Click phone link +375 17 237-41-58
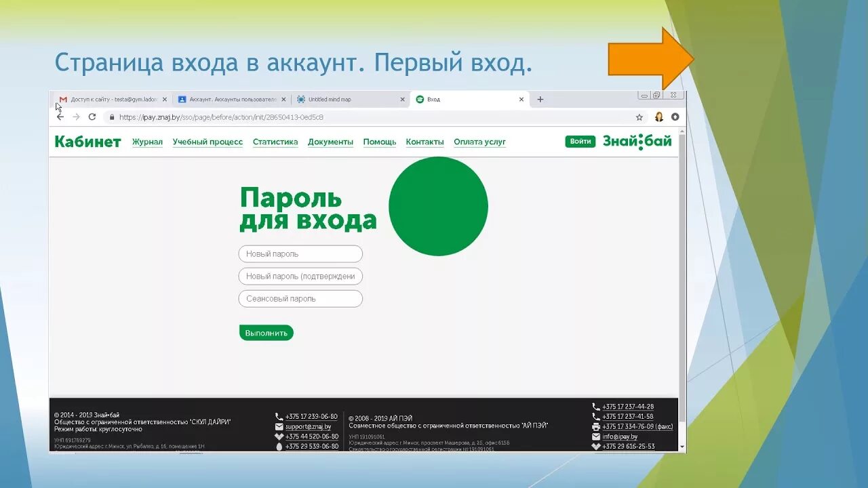 pos(628,417)
